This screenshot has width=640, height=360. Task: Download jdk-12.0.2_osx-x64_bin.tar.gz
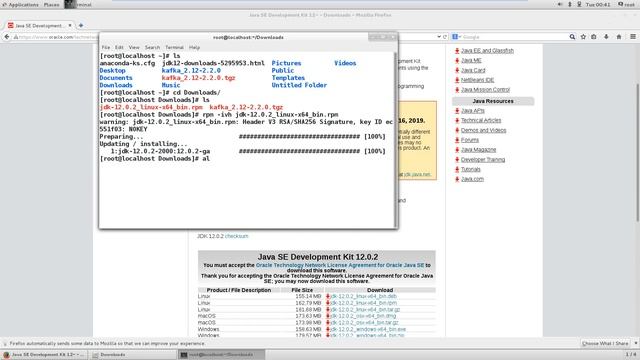pos(364,323)
